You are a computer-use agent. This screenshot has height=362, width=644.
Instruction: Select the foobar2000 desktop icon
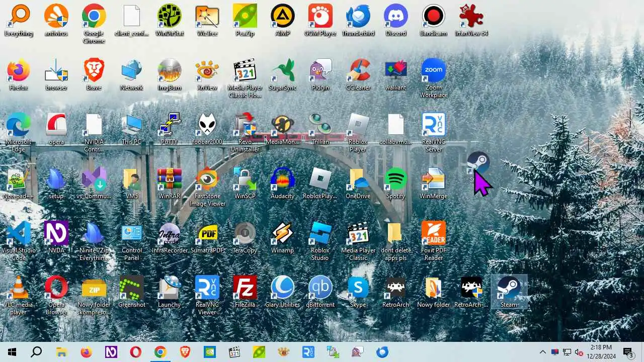(x=207, y=129)
